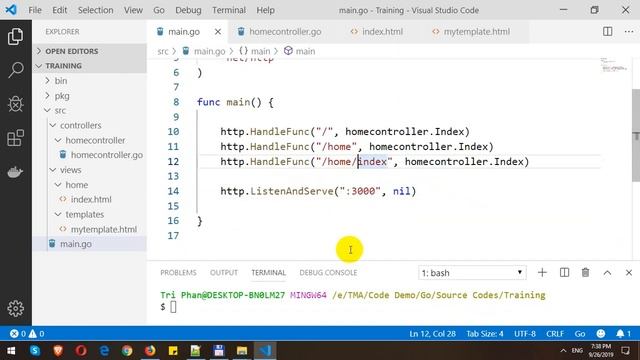Switch to index.html editor tab
The width and height of the screenshot is (640, 360).
382,31
